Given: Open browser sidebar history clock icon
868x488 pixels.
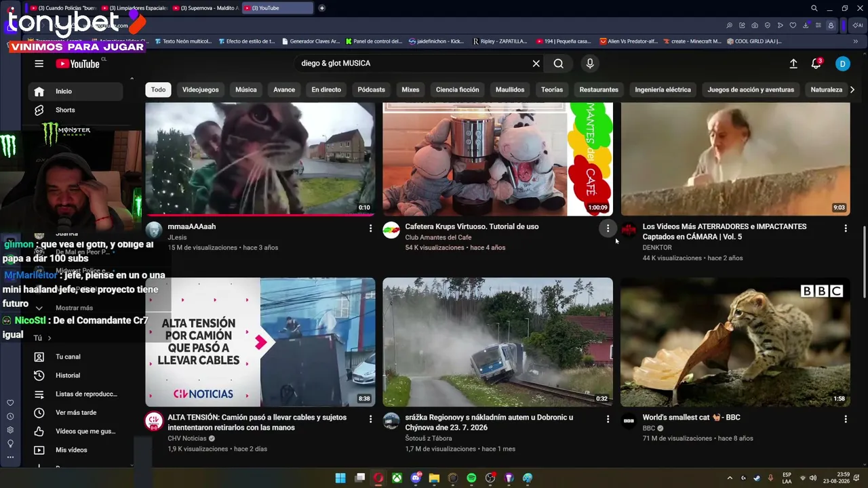Looking at the screenshot, I should (10, 417).
